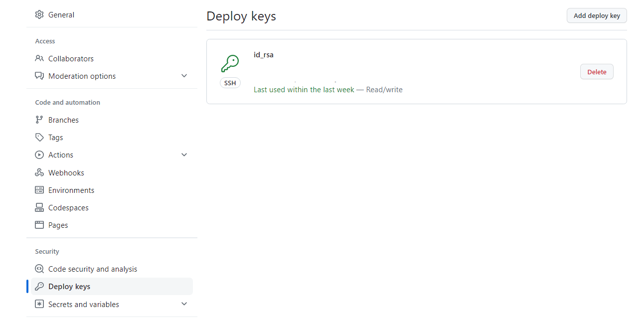Click the Pages browser icon
Image resolution: width=644 pixels, height=322 pixels.
(39, 225)
